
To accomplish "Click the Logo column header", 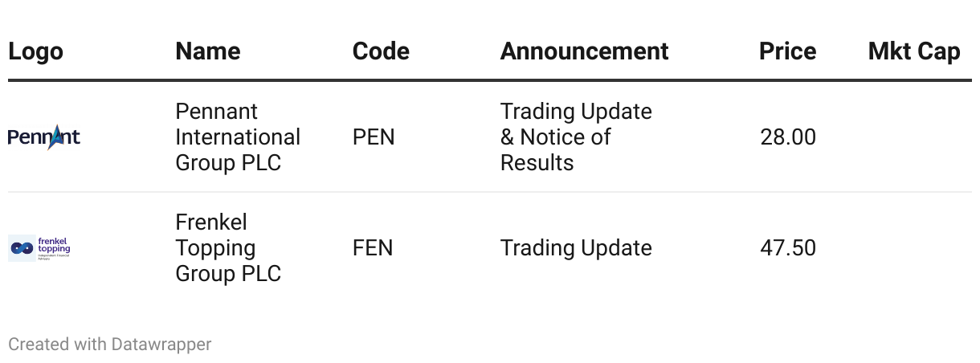I will click(35, 51).
